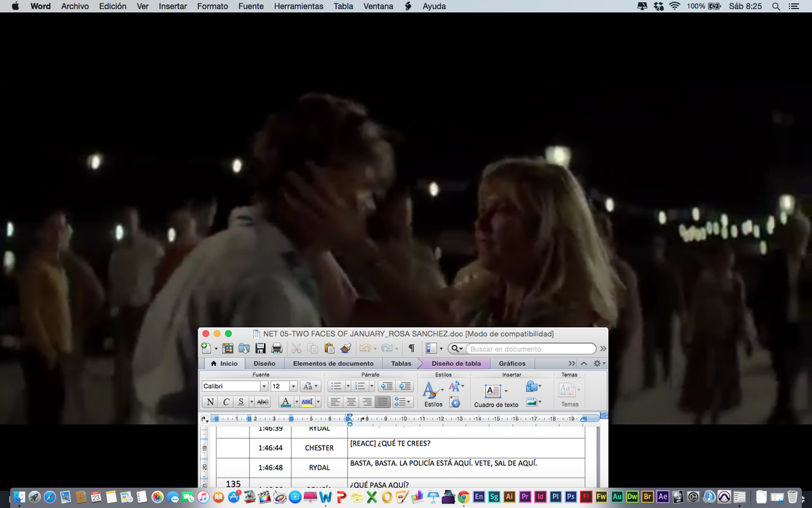Click the CHESTER cell in the table
Screen dimensions: 812x508
(319, 448)
